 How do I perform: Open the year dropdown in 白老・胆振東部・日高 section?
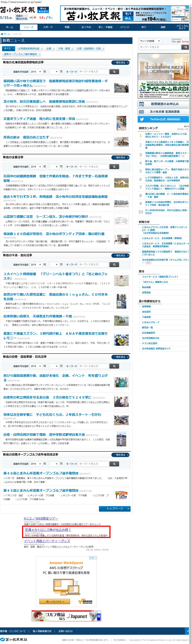pyautogui.click(x=36, y=366)
